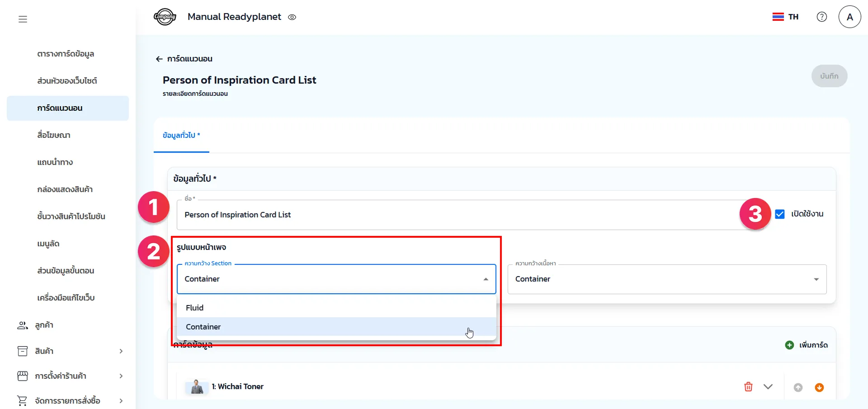
Task: Expand the Wichai Toner card chevron
Action: 768,387
